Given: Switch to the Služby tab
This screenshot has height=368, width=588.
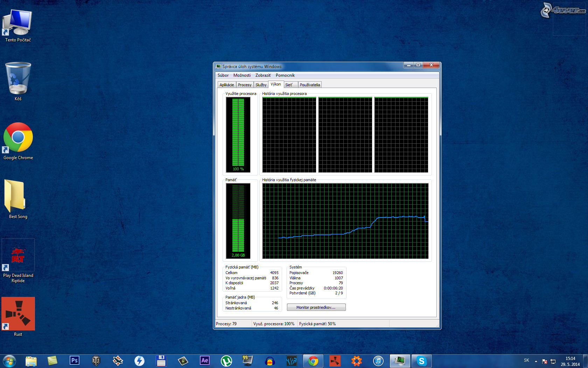Looking at the screenshot, I should point(261,85).
